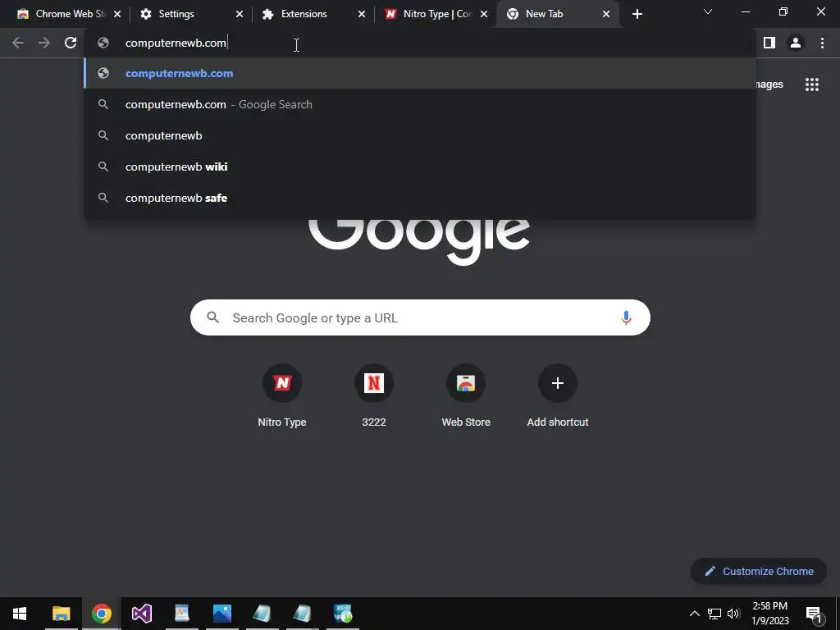Open the profile avatar menu

tap(796, 43)
